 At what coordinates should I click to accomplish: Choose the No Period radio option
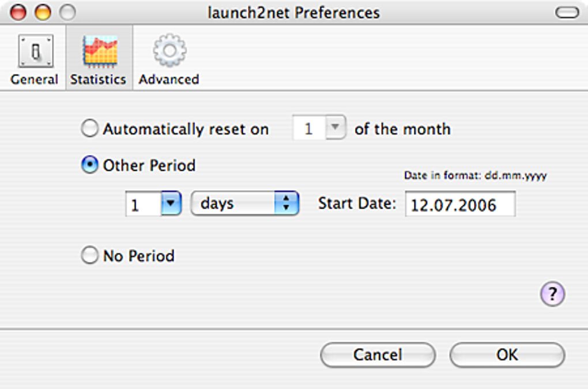pyautogui.click(x=89, y=255)
